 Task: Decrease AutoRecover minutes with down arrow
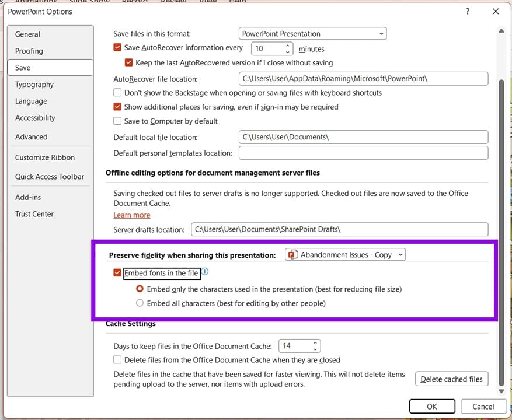click(288, 52)
